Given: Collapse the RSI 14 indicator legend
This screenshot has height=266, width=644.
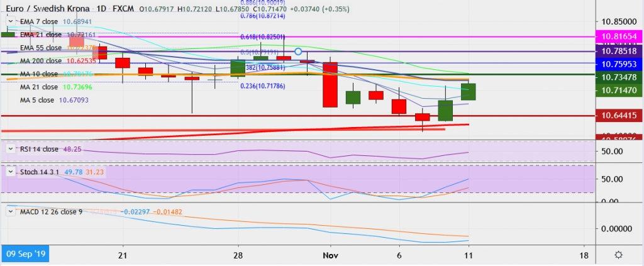Looking at the screenshot, I should (11, 149).
